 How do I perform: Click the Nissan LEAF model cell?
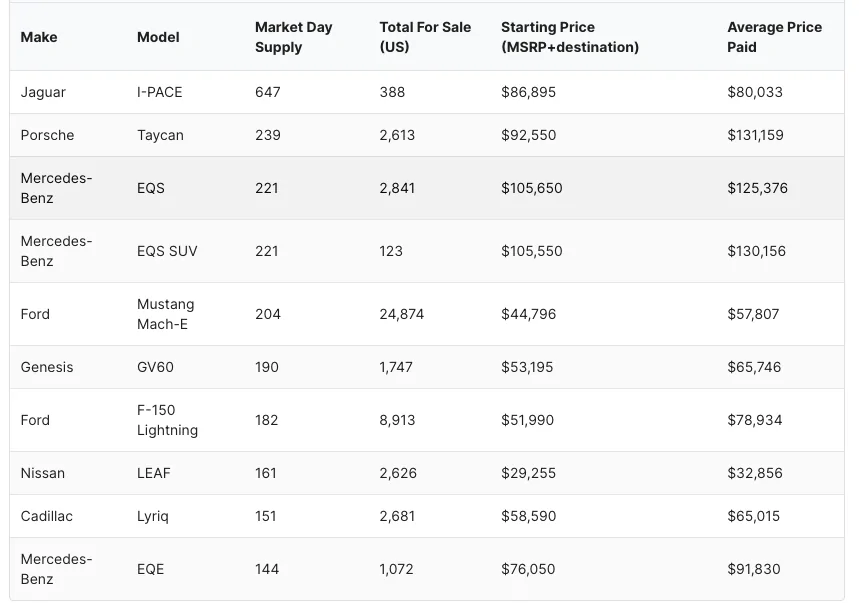153,473
